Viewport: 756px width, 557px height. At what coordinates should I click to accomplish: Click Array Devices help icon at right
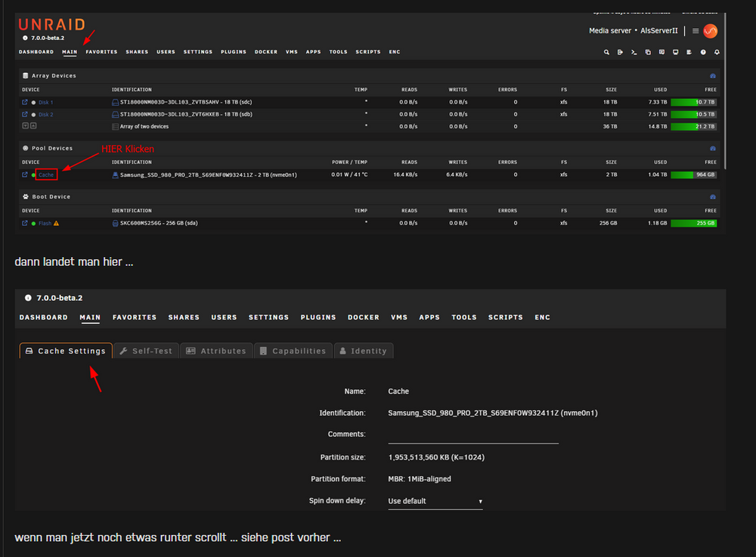[x=713, y=76]
